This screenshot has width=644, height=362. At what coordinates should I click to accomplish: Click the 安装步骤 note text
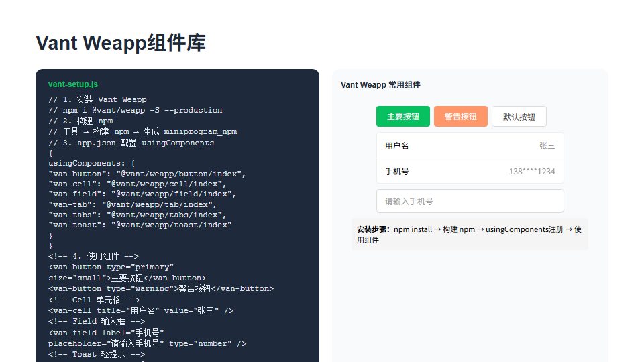[x=470, y=235]
